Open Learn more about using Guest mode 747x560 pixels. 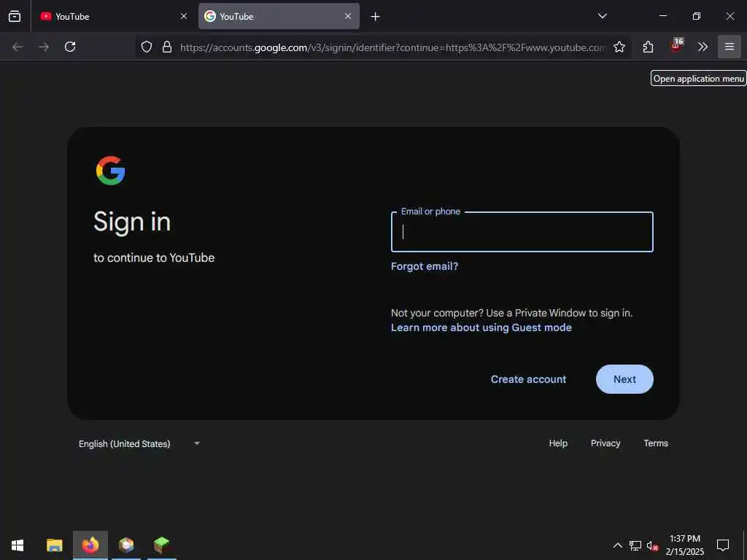(x=481, y=327)
